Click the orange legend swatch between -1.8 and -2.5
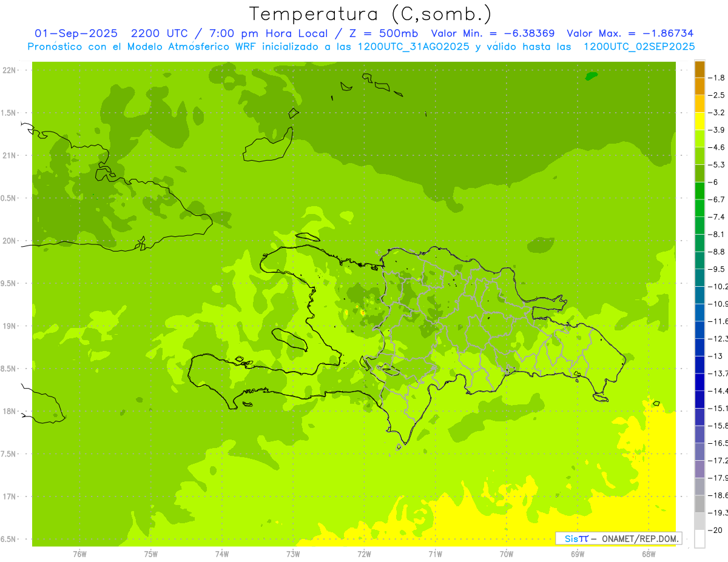Screen dimensions: 728x562 coord(699,86)
